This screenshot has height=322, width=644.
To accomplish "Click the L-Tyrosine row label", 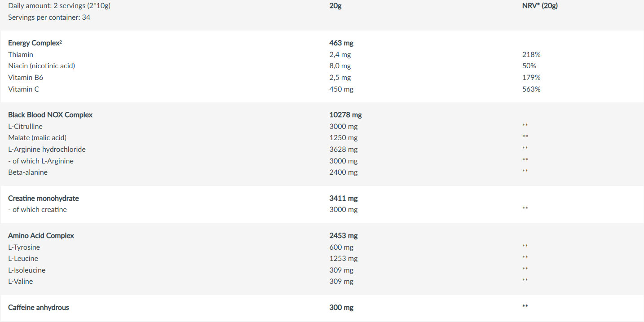I will click(24, 247).
